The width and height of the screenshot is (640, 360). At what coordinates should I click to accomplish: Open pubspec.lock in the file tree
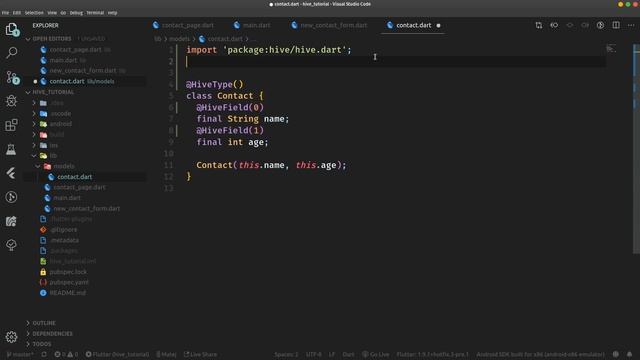(x=68, y=271)
